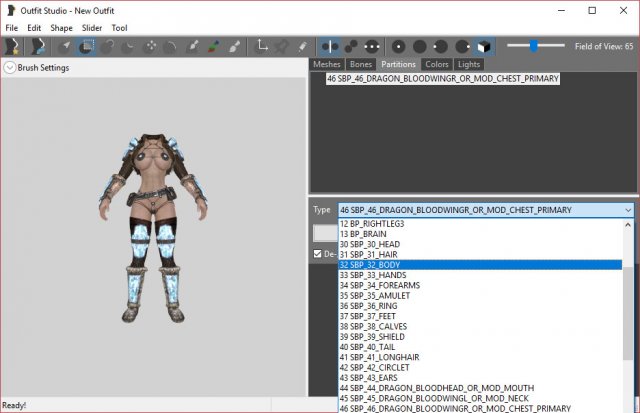Click the New Project toolbar icon
Screen dimensions: 640x413
[x=13, y=46]
